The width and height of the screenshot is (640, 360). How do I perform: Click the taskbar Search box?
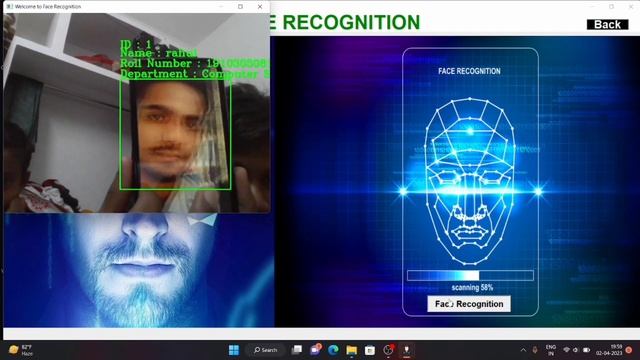(265, 350)
